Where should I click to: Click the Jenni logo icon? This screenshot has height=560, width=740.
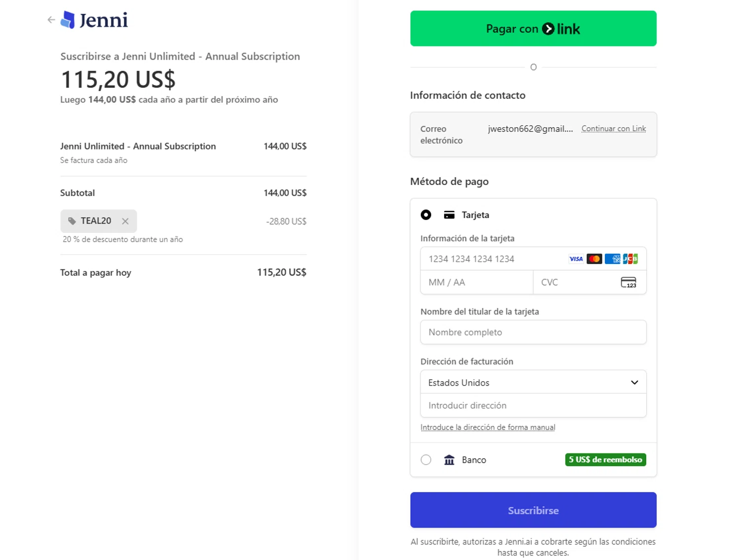[x=68, y=20]
